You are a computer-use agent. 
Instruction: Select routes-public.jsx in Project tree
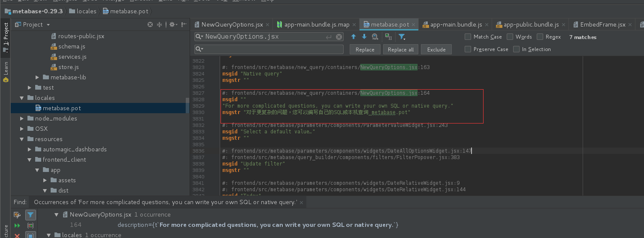(77, 36)
